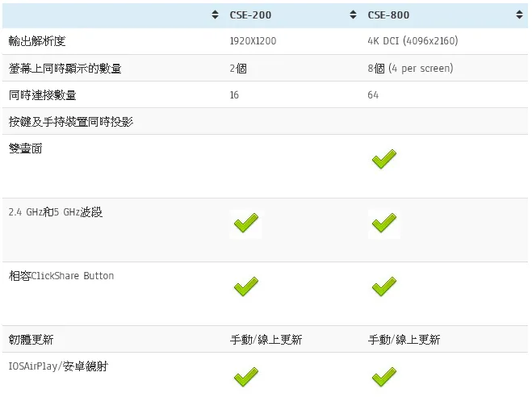This screenshot has height=414, width=532.
Task: Click the 同時連接數量 row label
Action: [x=43, y=95]
